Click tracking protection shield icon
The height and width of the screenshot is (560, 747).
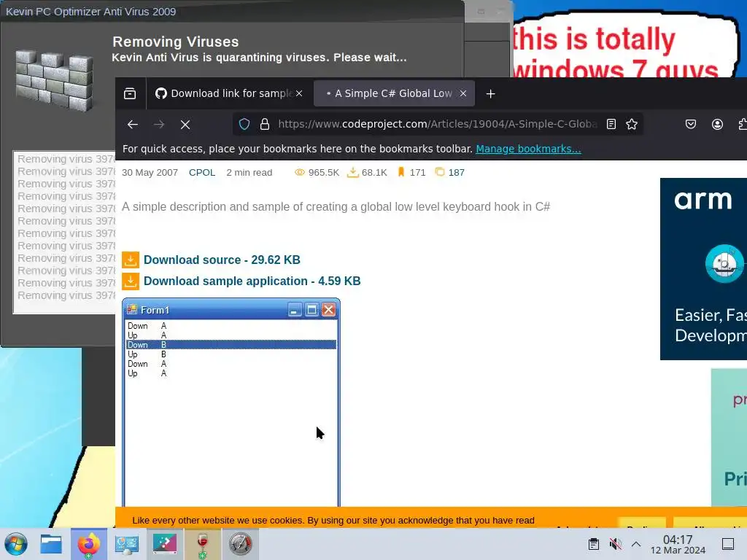(244, 124)
